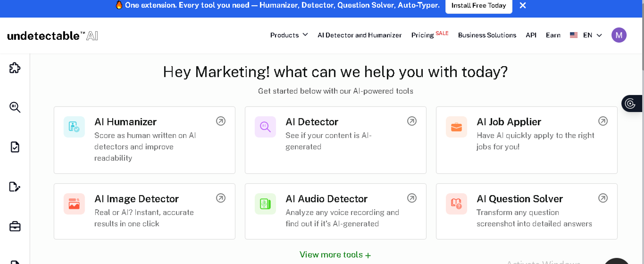Viewport: 644px width, 264px height.
Task: Open the document edit pencil sidebar icon
Action: click(15, 187)
